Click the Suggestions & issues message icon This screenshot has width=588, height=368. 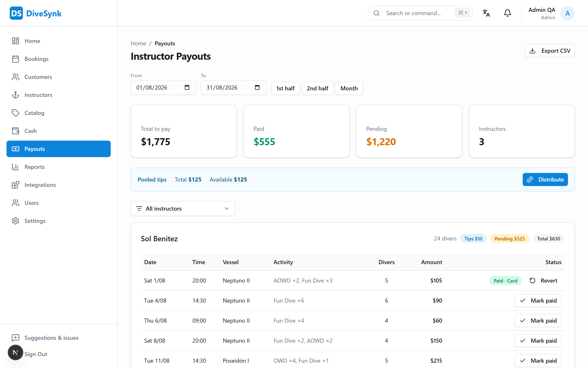(x=16, y=338)
